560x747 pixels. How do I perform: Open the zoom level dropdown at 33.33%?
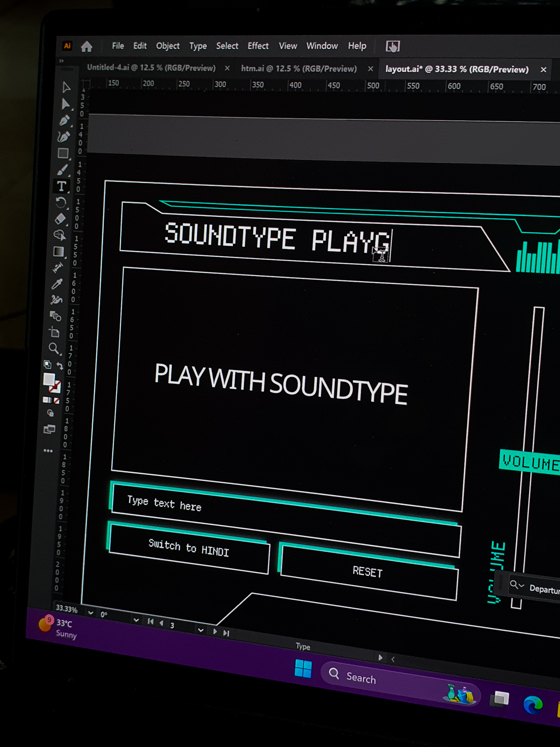click(90, 613)
